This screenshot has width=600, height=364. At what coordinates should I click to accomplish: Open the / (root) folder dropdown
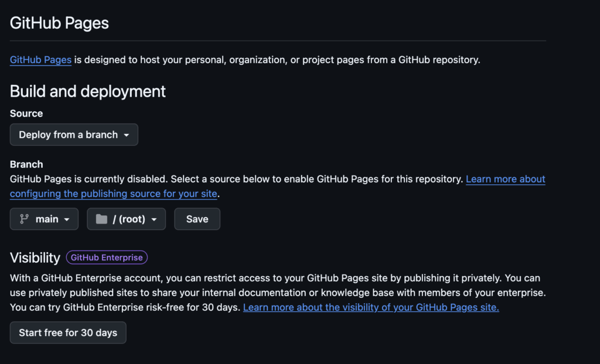(126, 219)
